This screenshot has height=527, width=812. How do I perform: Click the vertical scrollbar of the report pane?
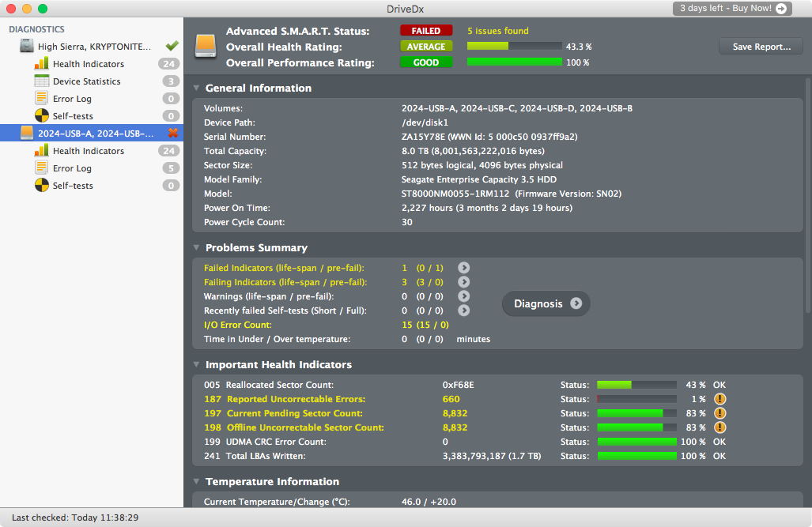(x=808, y=196)
